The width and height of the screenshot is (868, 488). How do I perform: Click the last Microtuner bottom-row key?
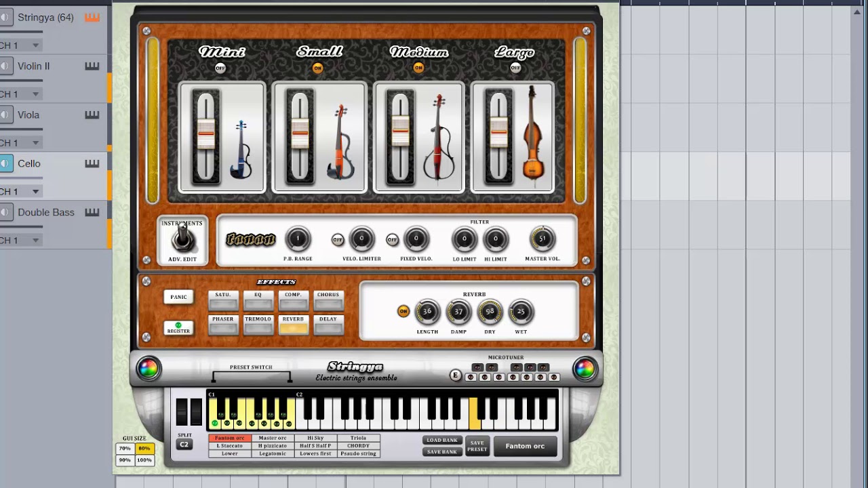pyautogui.click(x=555, y=377)
